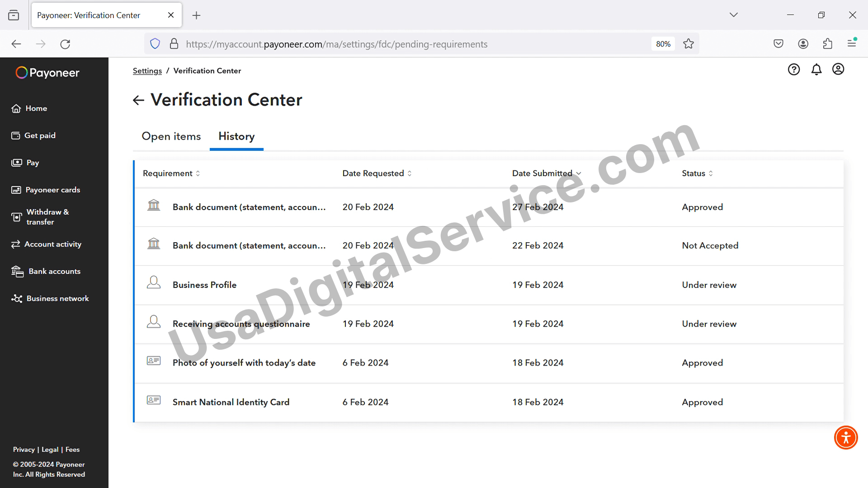Open the Fees link
Viewport: 868px width, 488px height.
(72, 450)
